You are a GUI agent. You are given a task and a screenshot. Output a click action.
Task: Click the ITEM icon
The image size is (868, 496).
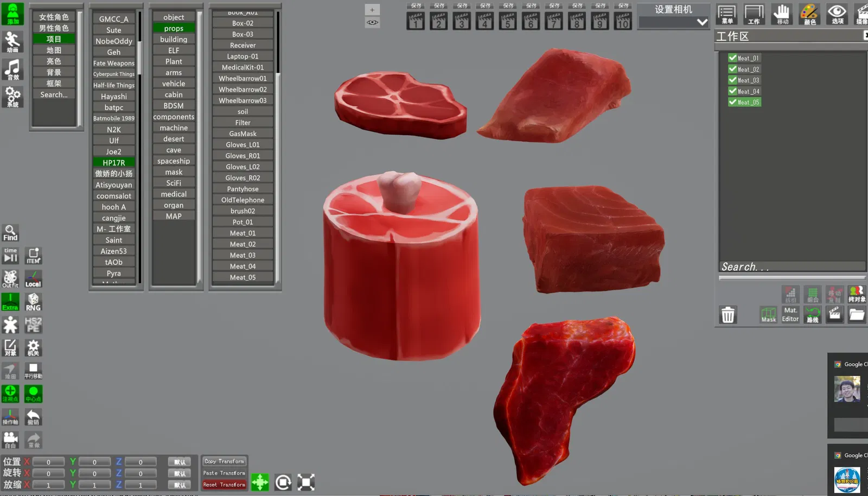click(x=33, y=256)
